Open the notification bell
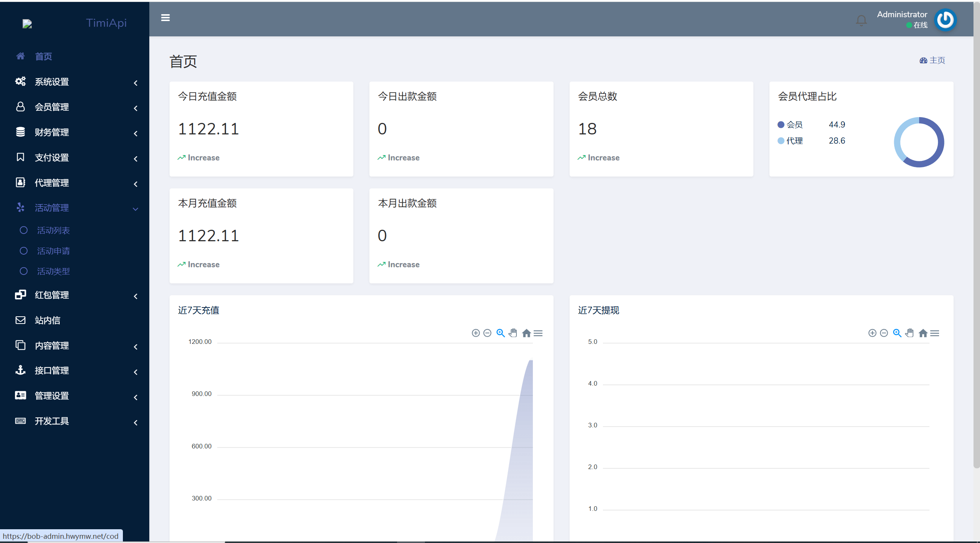The height and width of the screenshot is (543, 980). coord(861,20)
